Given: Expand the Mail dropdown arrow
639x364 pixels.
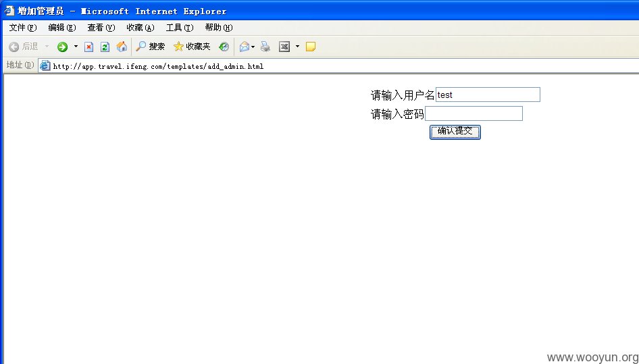Looking at the screenshot, I should click(253, 47).
